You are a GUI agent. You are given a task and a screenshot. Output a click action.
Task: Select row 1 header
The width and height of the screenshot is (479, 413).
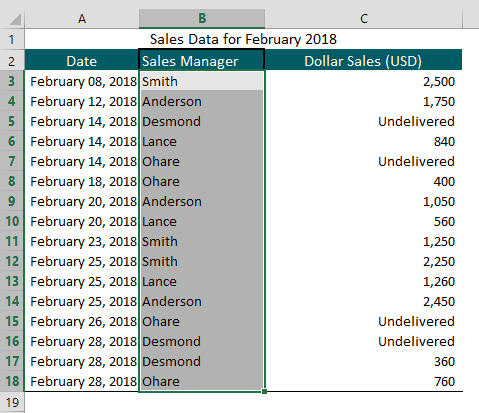(12, 39)
